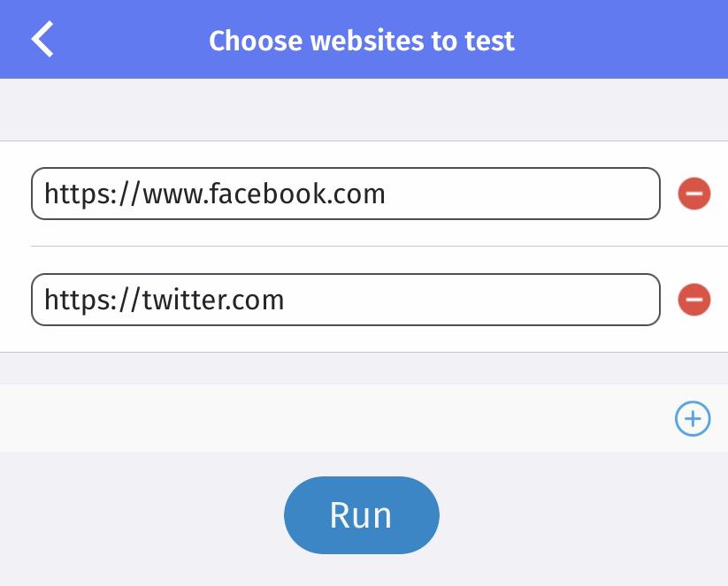
Task: Click the plus icon to add a website
Action: (693, 419)
